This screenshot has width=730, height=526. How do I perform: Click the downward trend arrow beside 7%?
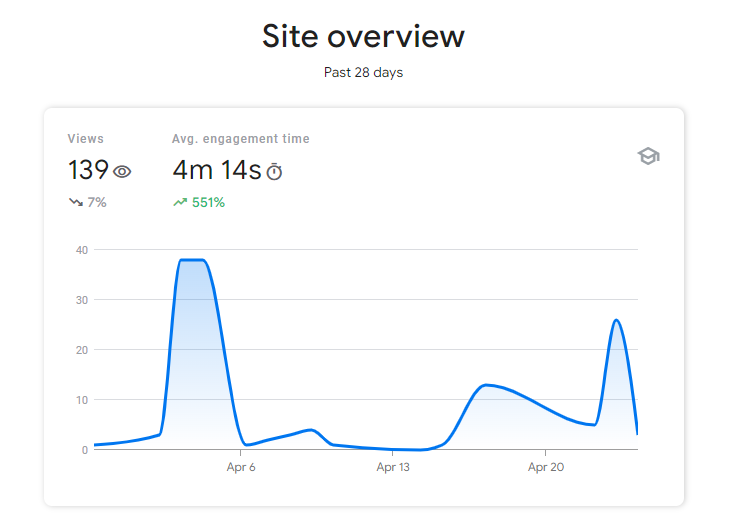[x=75, y=202]
